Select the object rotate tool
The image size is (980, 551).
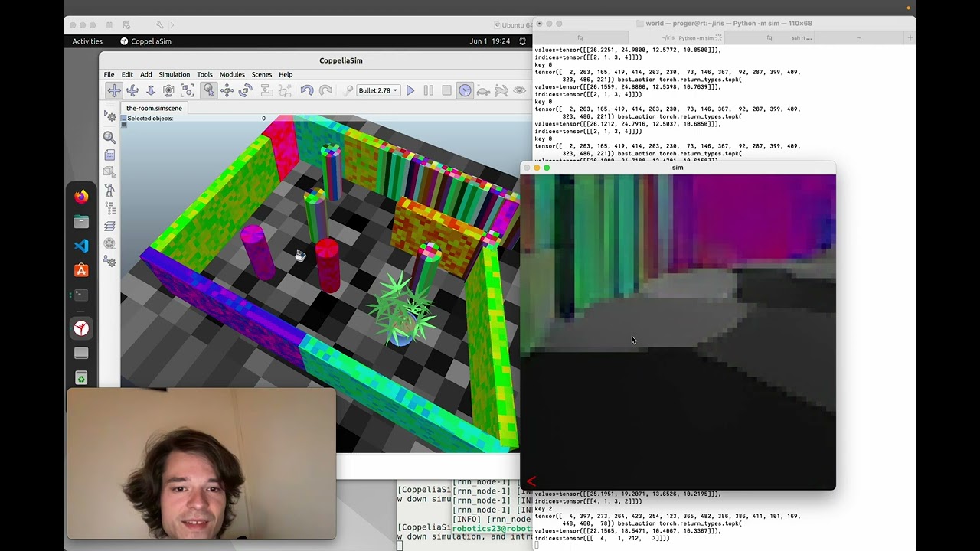(x=246, y=90)
